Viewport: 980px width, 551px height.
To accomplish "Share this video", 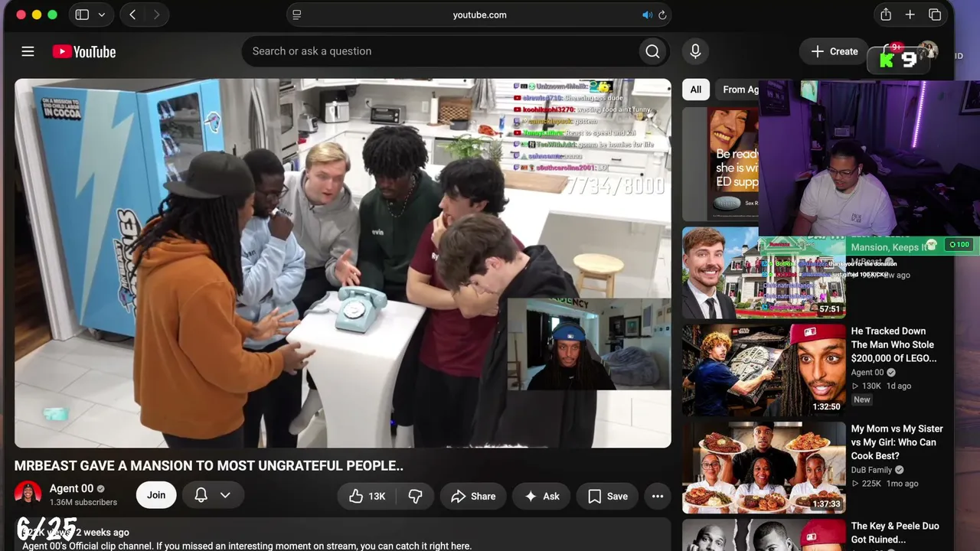I will point(473,496).
